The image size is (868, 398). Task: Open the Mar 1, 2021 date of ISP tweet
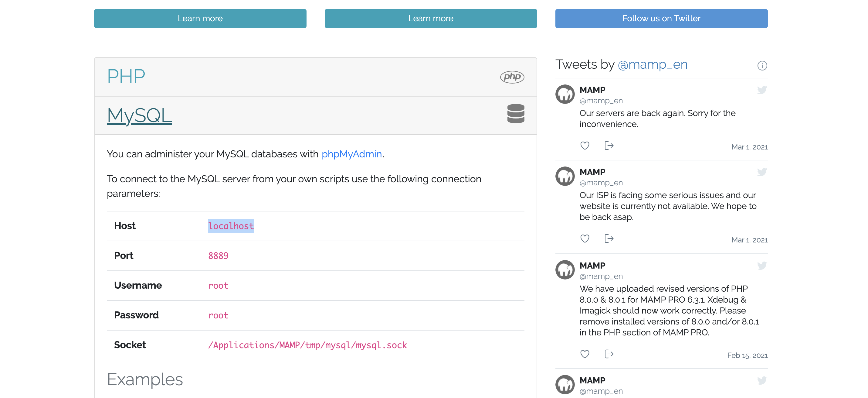click(749, 240)
